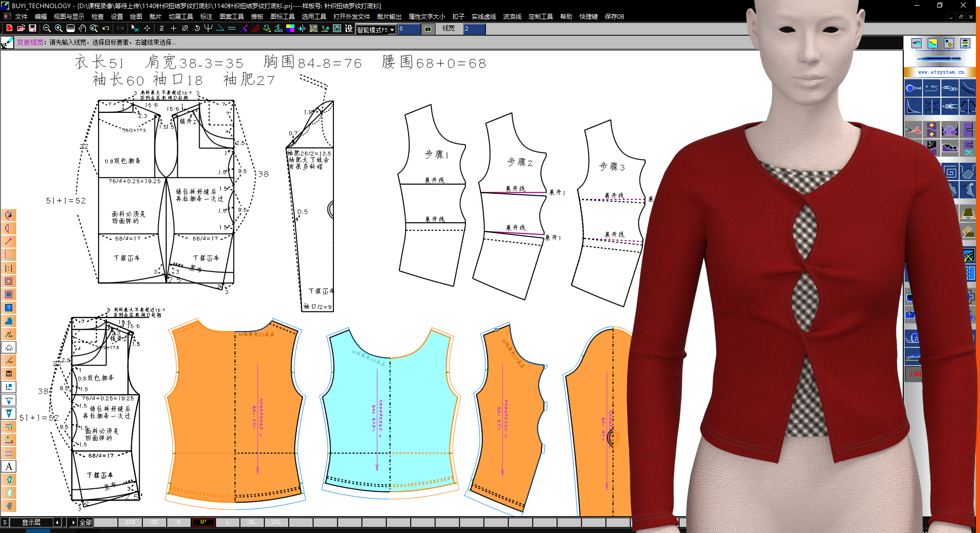Toggle the yellow square button beside input field
Image resolution: width=980 pixels, height=533 pixels.
428,29
